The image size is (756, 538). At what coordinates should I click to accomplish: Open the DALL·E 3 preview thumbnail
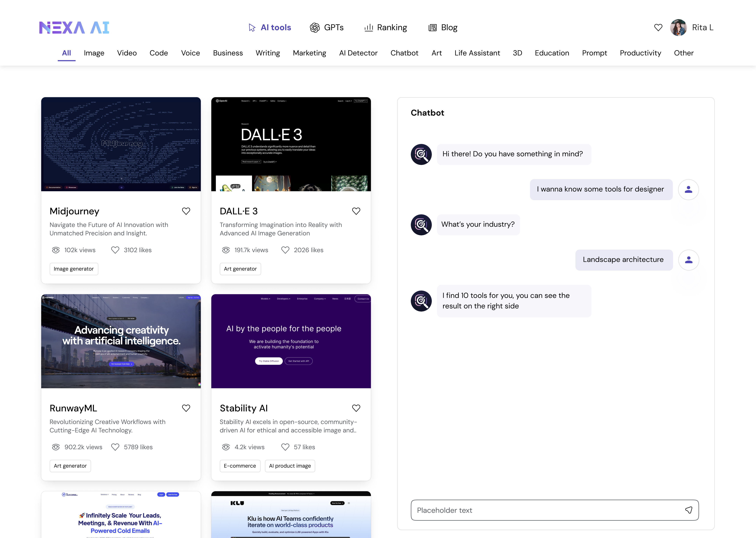tap(291, 144)
